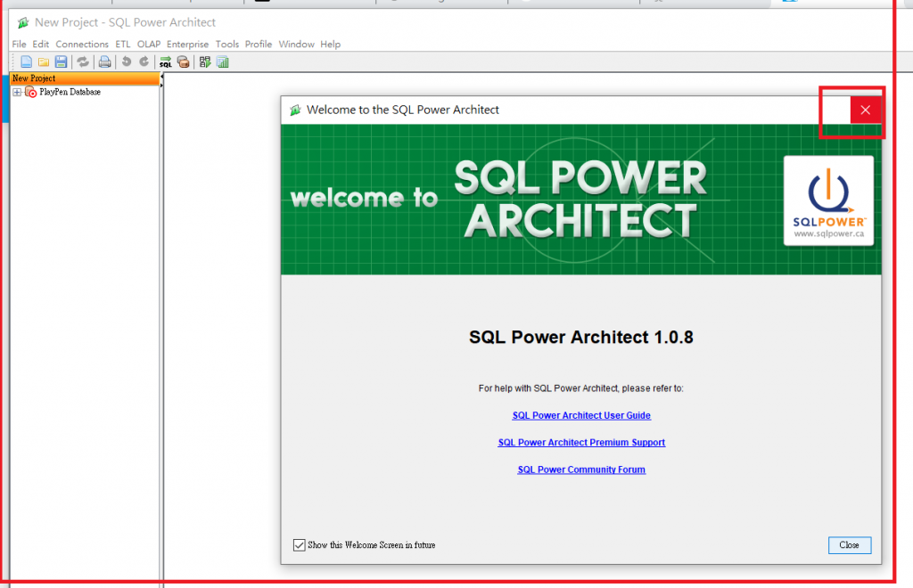Select PlayPen Database tree label
The image size is (913, 588).
(x=70, y=92)
